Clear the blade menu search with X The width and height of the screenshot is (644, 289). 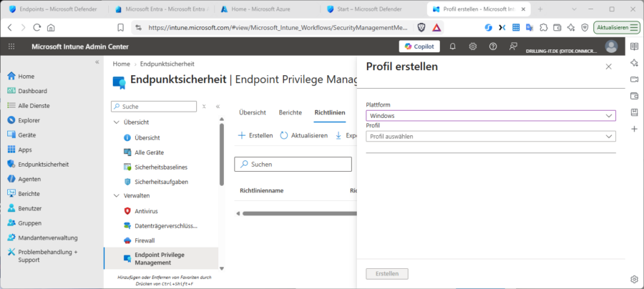204,107
